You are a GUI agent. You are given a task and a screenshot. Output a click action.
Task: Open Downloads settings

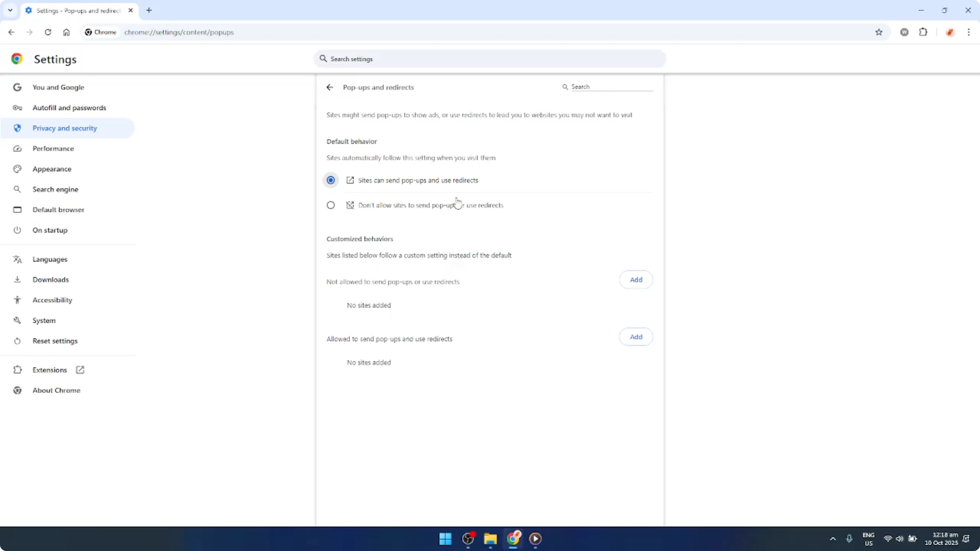[x=51, y=280]
